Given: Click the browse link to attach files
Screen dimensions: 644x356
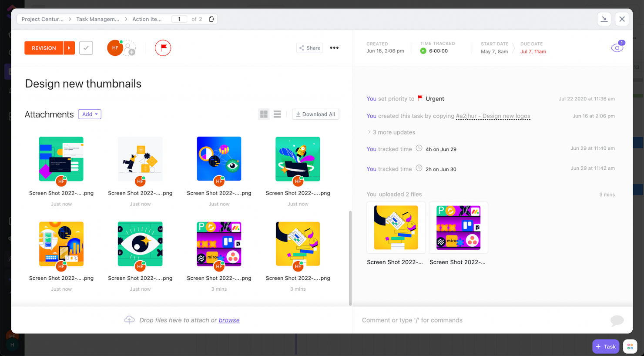Looking at the screenshot, I should coord(229,320).
